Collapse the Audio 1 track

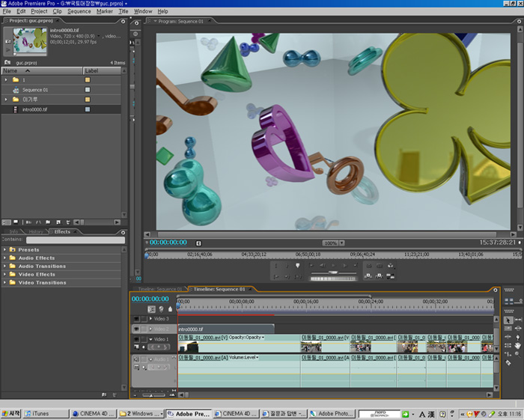[150, 359]
